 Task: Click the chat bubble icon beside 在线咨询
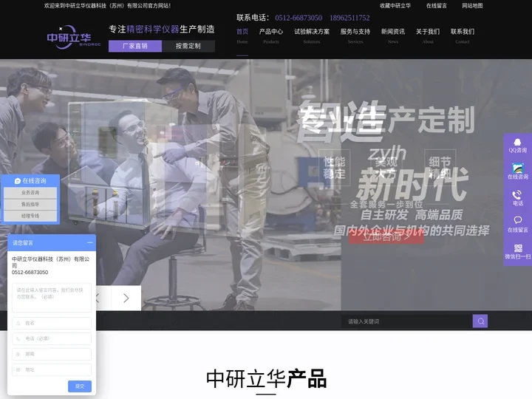tap(18, 181)
